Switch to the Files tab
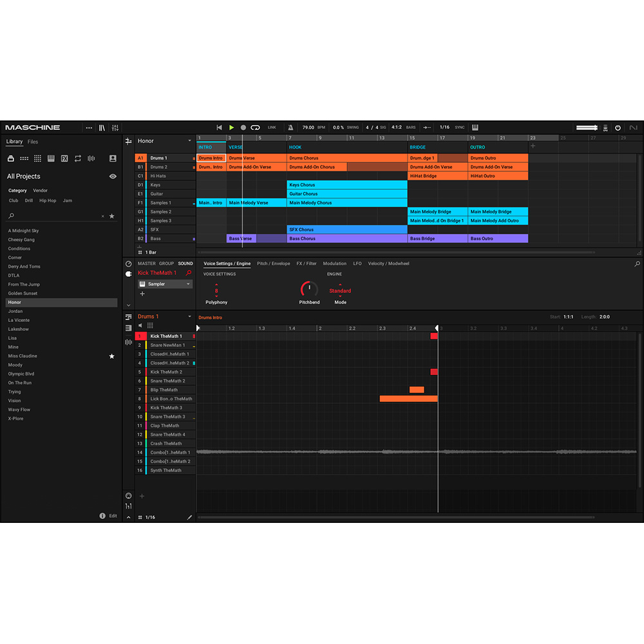644x644 pixels. point(33,141)
